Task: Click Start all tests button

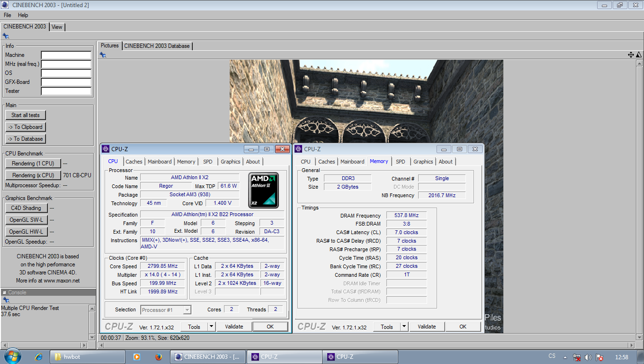Action: (26, 115)
